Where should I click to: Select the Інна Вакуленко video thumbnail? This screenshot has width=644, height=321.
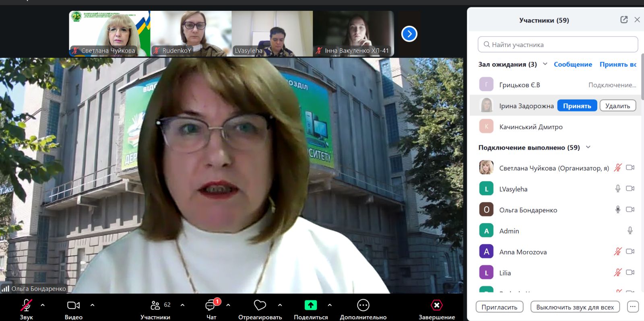pyautogui.click(x=353, y=33)
